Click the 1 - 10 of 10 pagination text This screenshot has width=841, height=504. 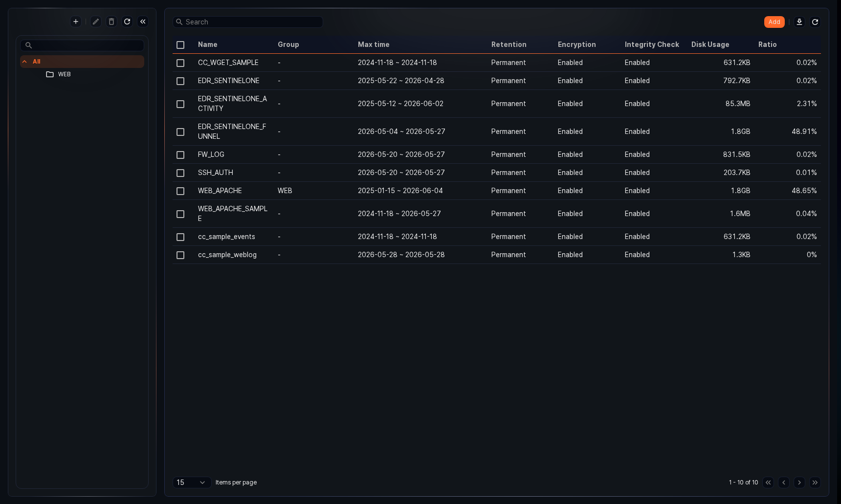(x=743, y=482)
